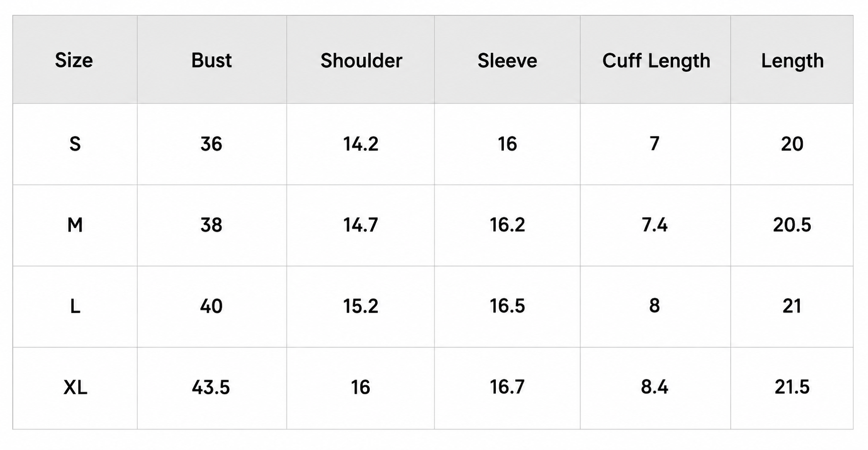This screenshot has height=450, width=868.
Task: Click the sleeve value 16.7
Action: (x=507, y=387)
